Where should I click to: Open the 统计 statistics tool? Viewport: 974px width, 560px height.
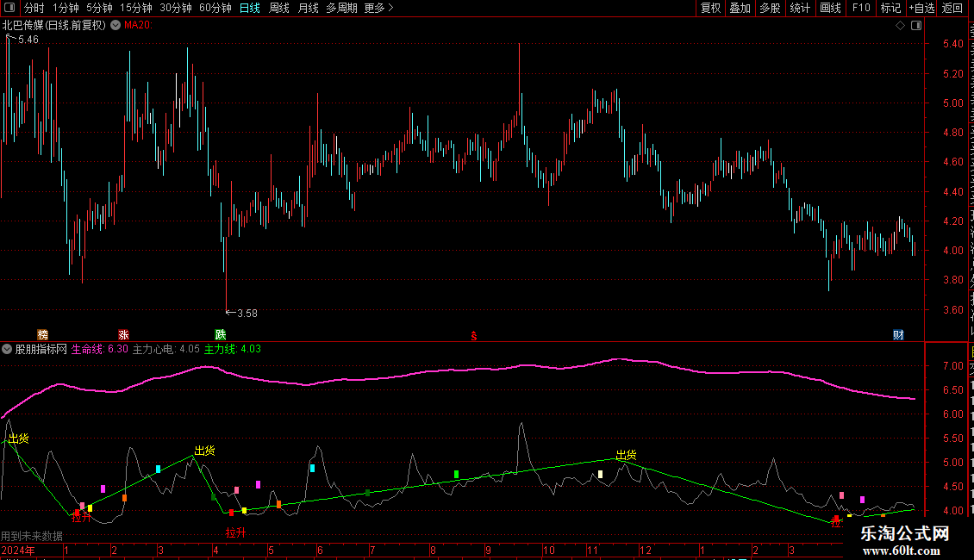(800, 8)
